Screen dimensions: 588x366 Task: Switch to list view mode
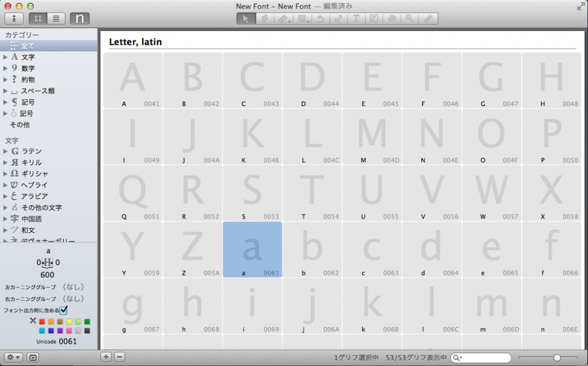coord(56,18)
